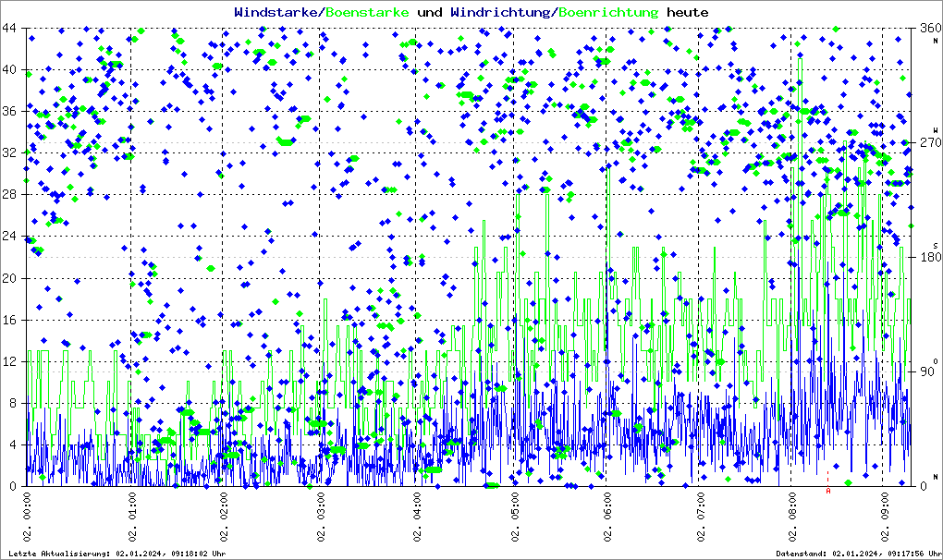Select the 09:00 time axis label
943x560 pixels.
887,517
